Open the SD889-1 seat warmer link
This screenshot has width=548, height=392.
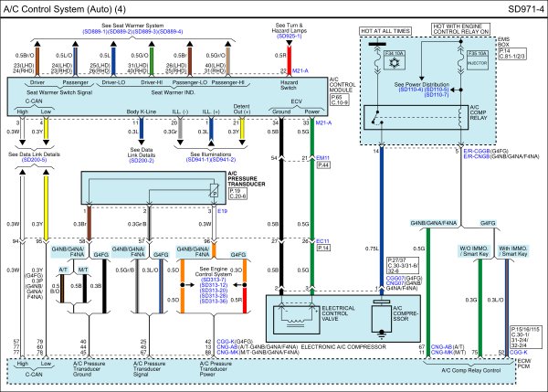95,31
